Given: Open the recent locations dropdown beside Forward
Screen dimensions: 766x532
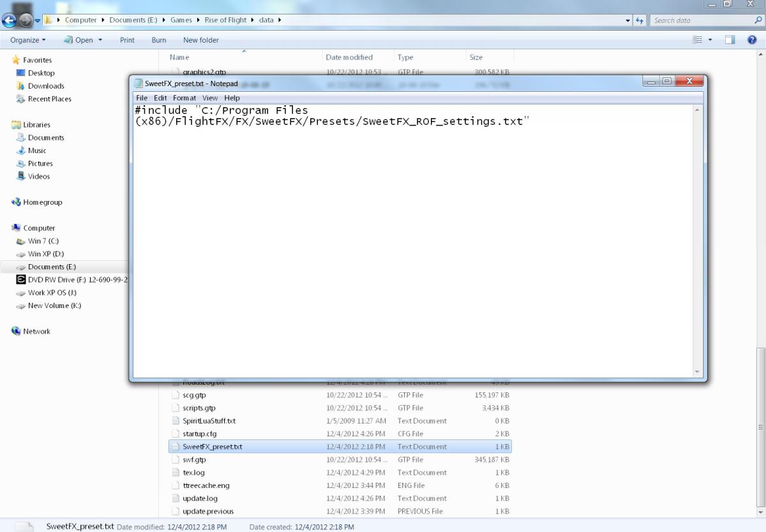Looking at the screenshot, I should (38, 20).
